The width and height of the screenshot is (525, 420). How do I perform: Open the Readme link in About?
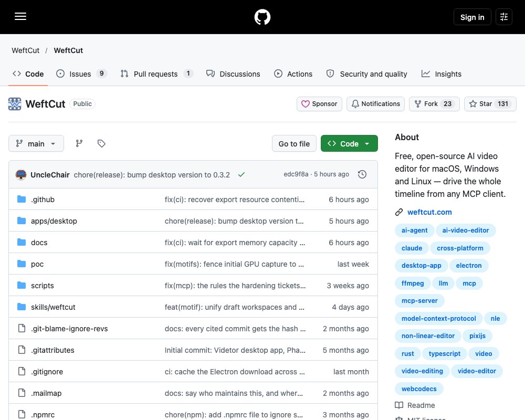point(415,405)
